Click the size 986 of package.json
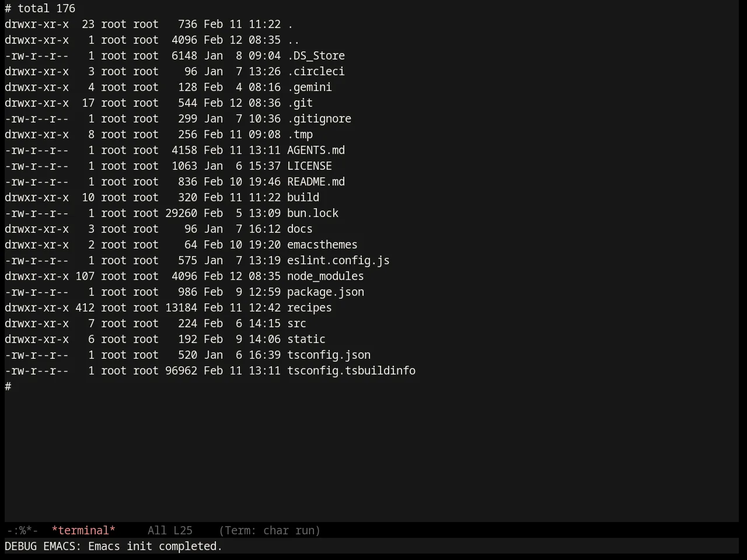747x560 pixels. 187,292
